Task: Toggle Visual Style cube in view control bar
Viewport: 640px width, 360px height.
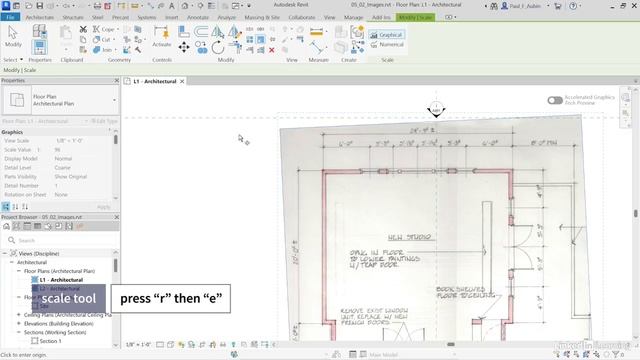Action: (x=171, y=344)
